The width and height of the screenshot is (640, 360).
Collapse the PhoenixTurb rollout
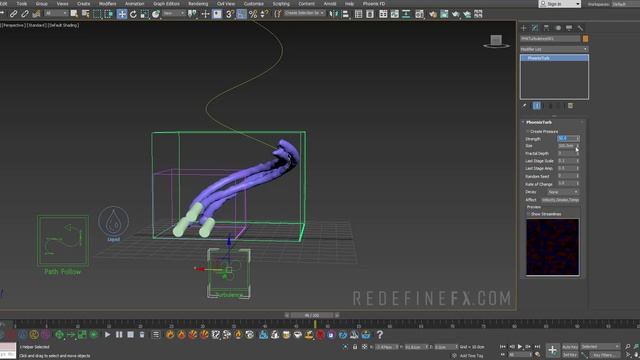[x=539, y=122]
